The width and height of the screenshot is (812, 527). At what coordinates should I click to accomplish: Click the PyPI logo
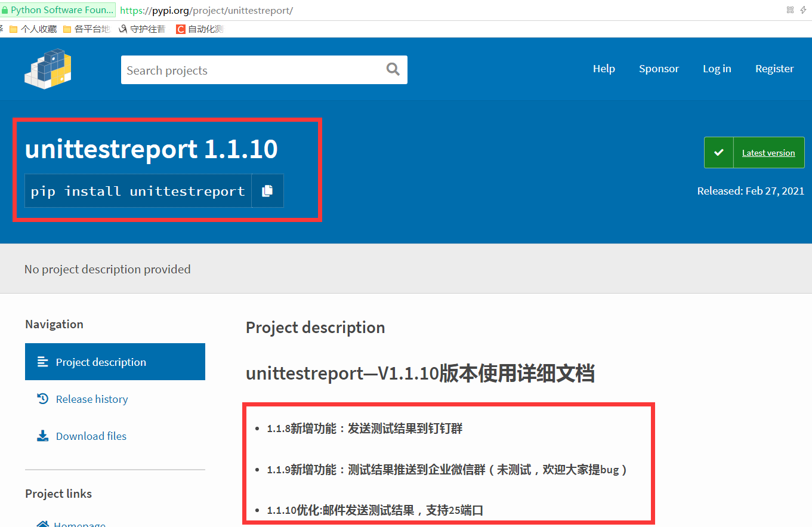click(x=48, y=69)
